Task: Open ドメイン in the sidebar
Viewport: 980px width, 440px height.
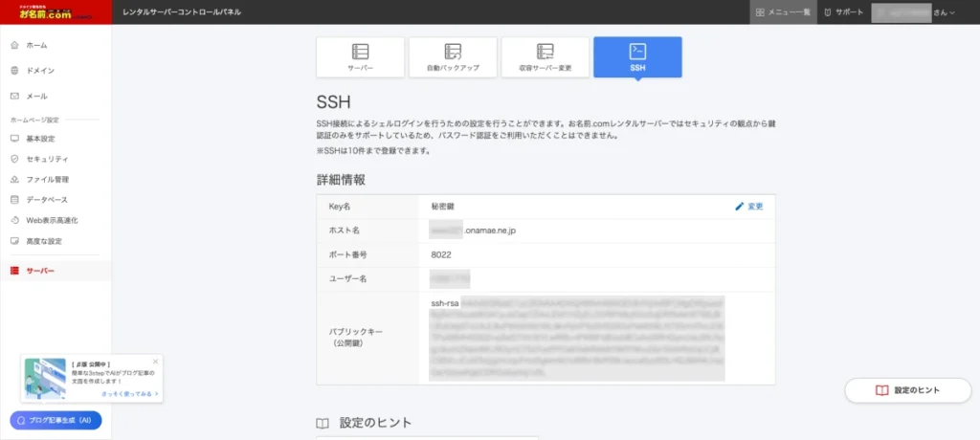Action: 39,70
